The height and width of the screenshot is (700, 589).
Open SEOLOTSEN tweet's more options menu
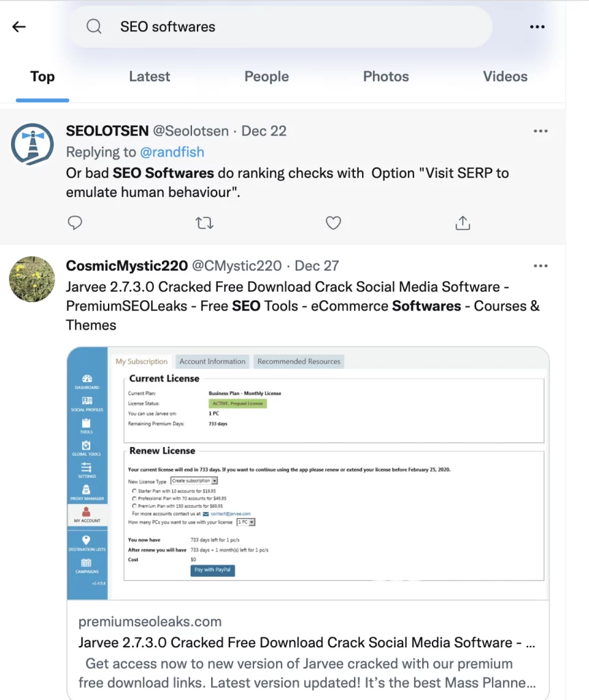click(x=540, y=131)
